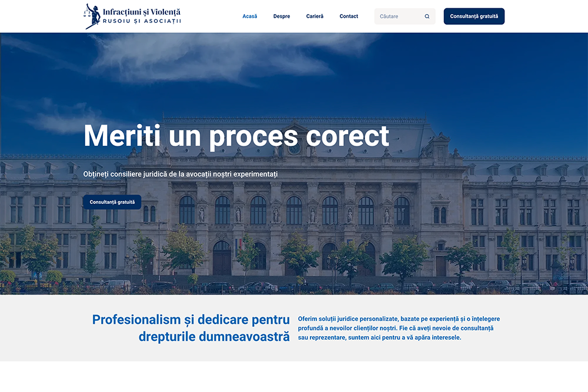Click the paragraph starting 'Oferim soluții juridice'
The width and height of the screenshot is (588, 392).
399,328
